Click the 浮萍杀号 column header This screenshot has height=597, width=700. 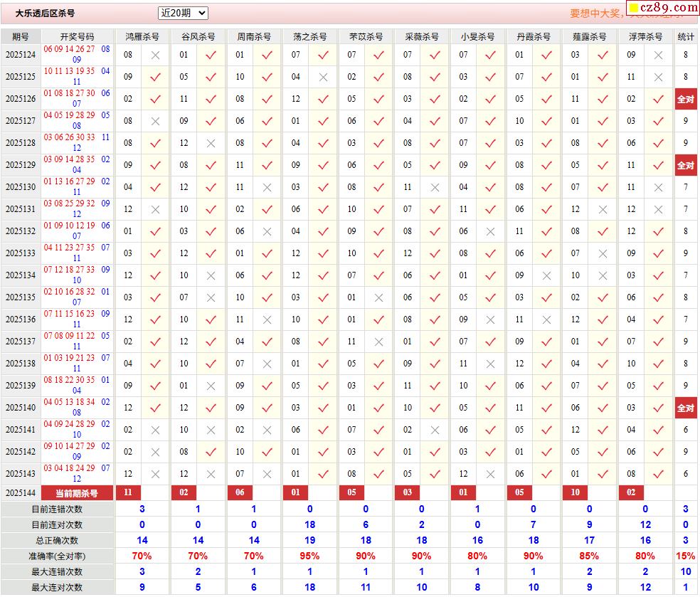(x=645, y=36)
